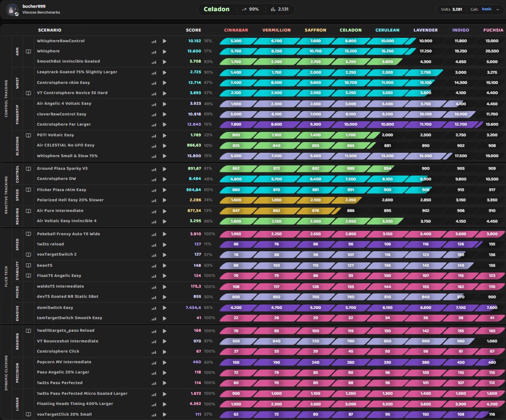Click play arrow for Controlsphere OW
Screen dimensions: 506x420
165,179
